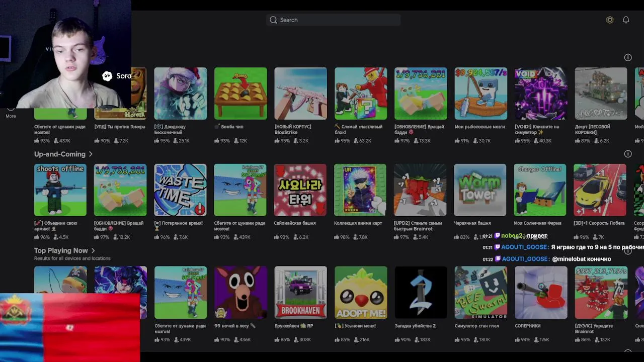Open the Robux hexagon icon

coord(610,20)
